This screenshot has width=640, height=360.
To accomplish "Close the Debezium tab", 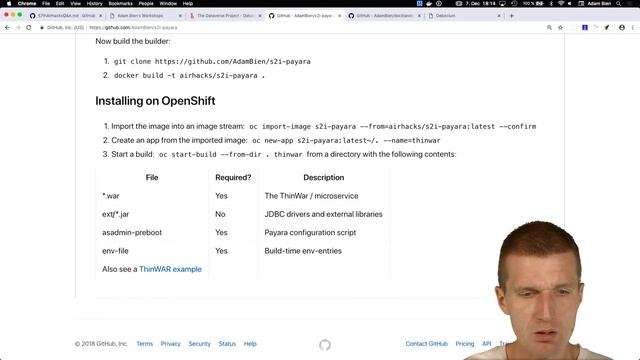I will pyautogui.click(x=499, y=16).
